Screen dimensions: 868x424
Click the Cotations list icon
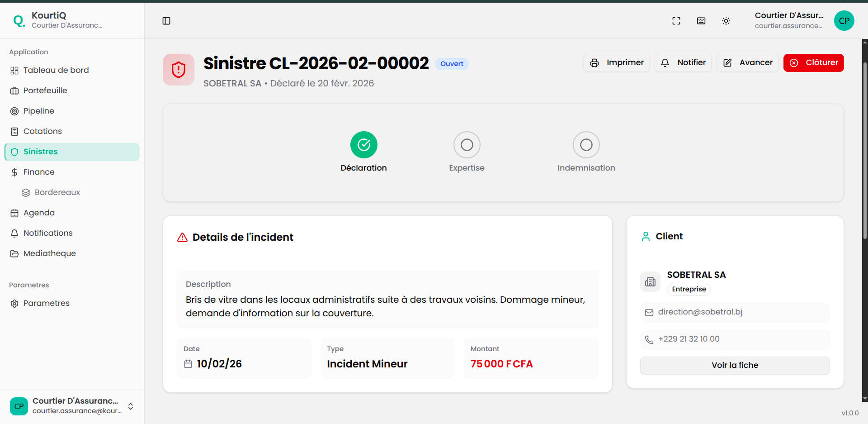14,131
